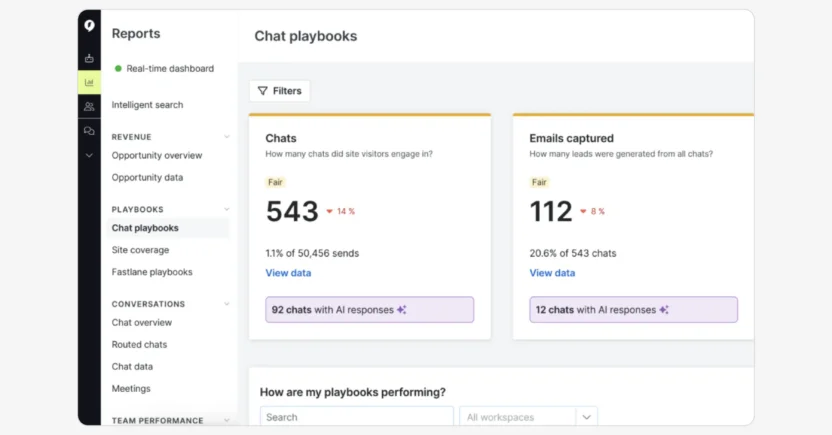
Task: Expand more items via rail chevron
Action: point(89,155)
